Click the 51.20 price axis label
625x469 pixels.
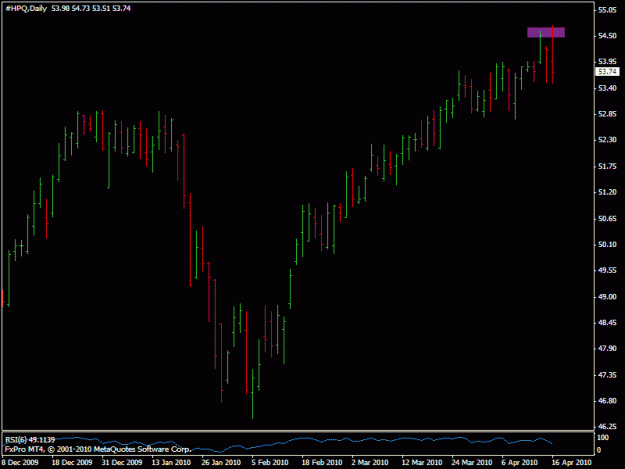click(607, 192)
